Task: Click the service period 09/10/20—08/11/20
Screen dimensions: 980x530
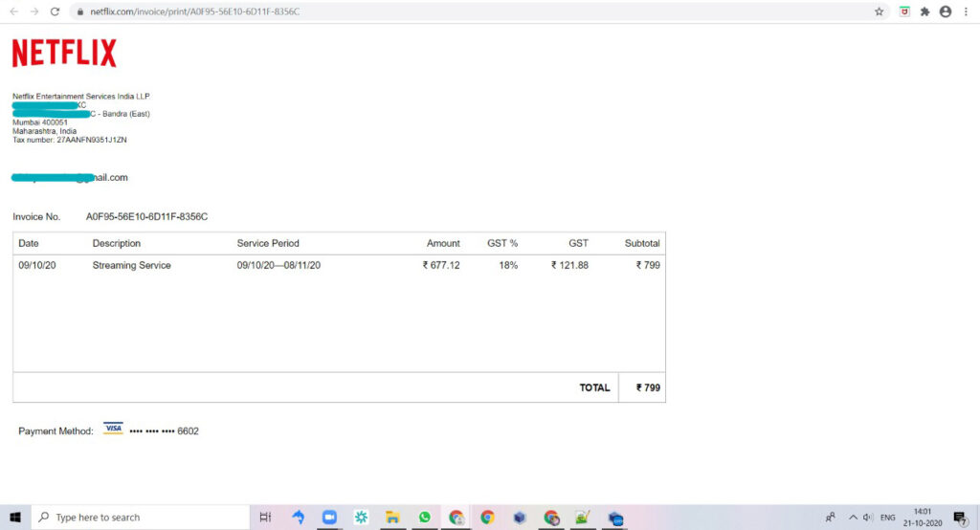Action: click(278, 265)
